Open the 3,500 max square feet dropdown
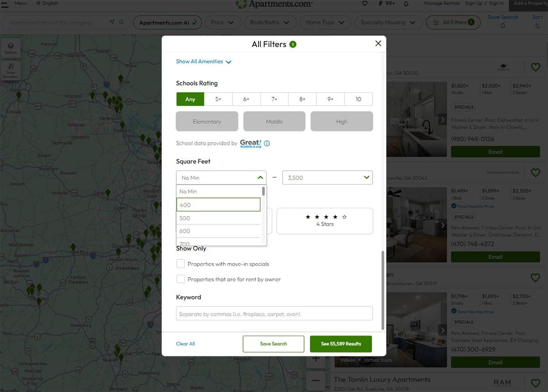This screenshot has height=392, width=548. pyautogui.click(x=327, y=177)
